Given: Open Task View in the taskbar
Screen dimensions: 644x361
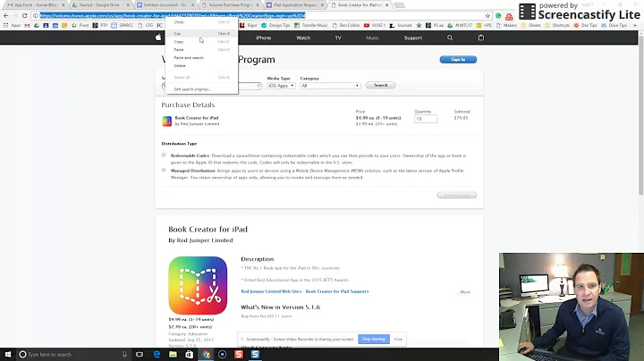Looking at the screenshot, I should pos(140,354).
